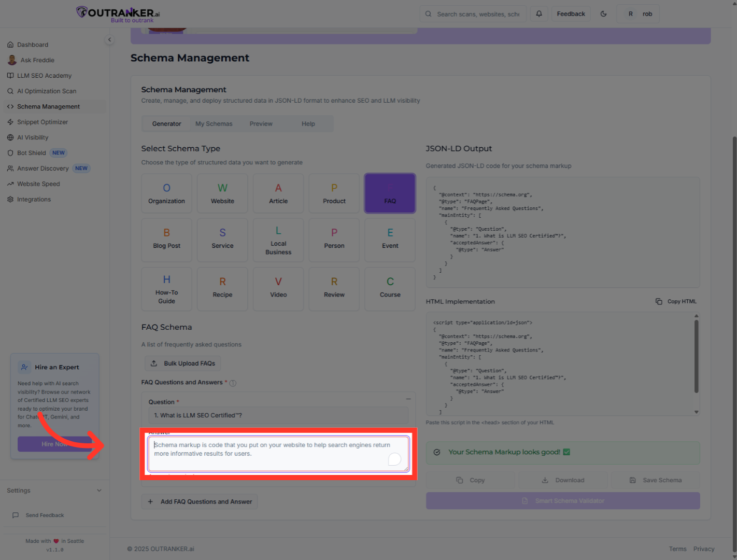Focus the search scans and websites field
The height and width of the screenshot is (560, 737).
click(473, 14)
